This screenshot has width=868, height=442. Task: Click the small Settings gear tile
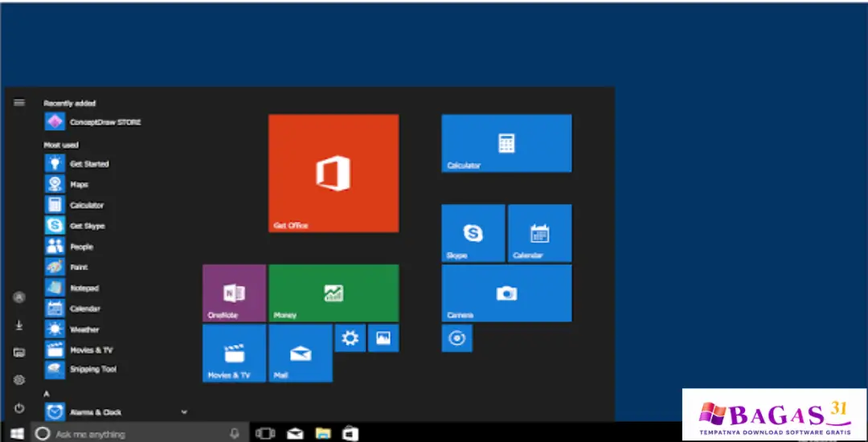click(x=350, y=338)
